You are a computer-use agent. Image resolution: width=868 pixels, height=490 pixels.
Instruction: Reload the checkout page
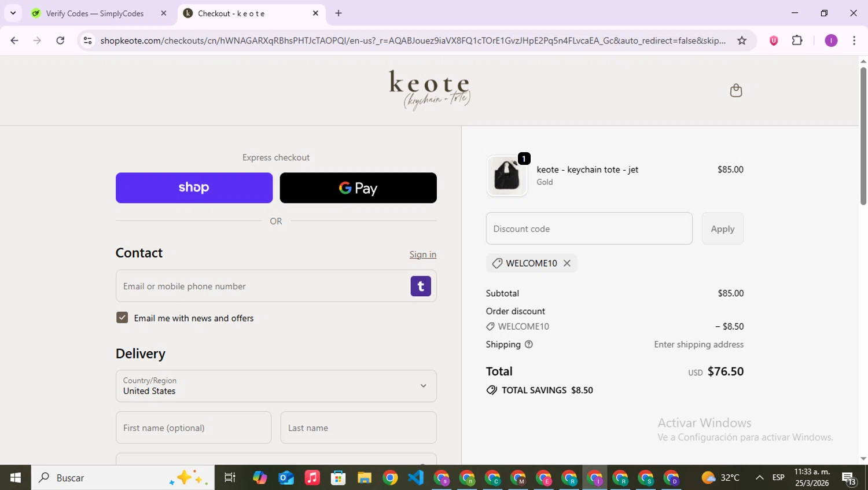60,40
